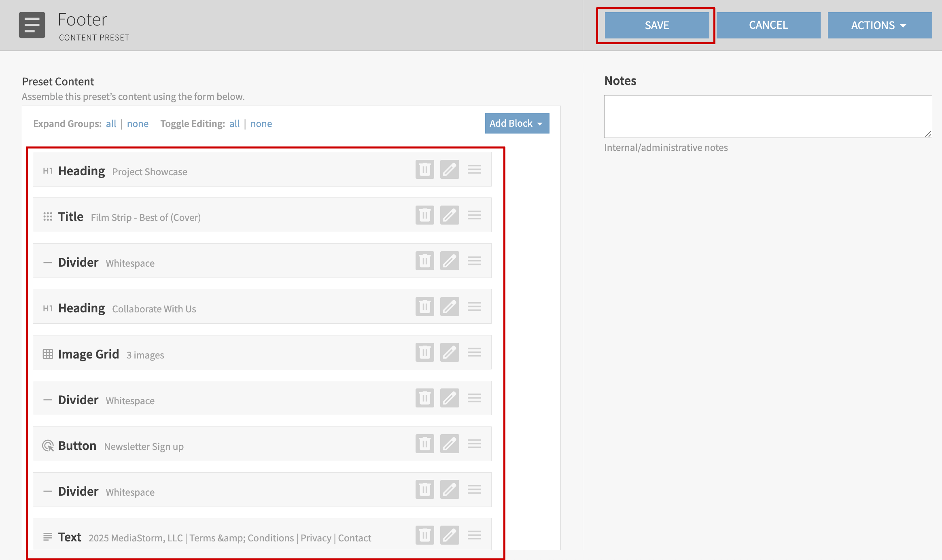Edit the Collaborate With Us heading
The height and width of the screenshot is (560, 942).
[450, 306]
